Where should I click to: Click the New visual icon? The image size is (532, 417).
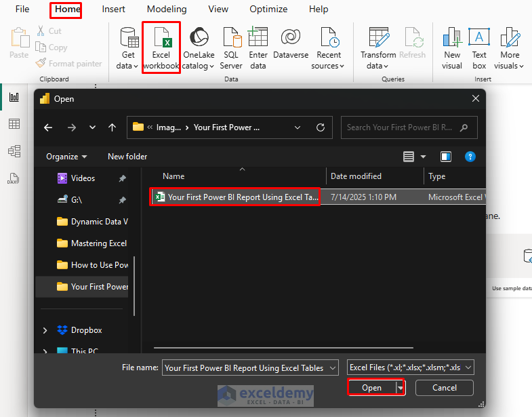pos(452,37)
